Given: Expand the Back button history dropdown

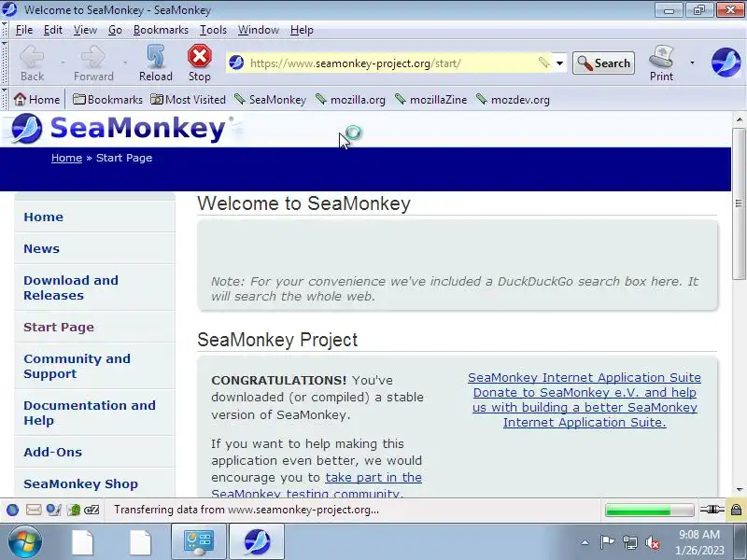Looking at the screenshot, I should click(x=63, y=63).
